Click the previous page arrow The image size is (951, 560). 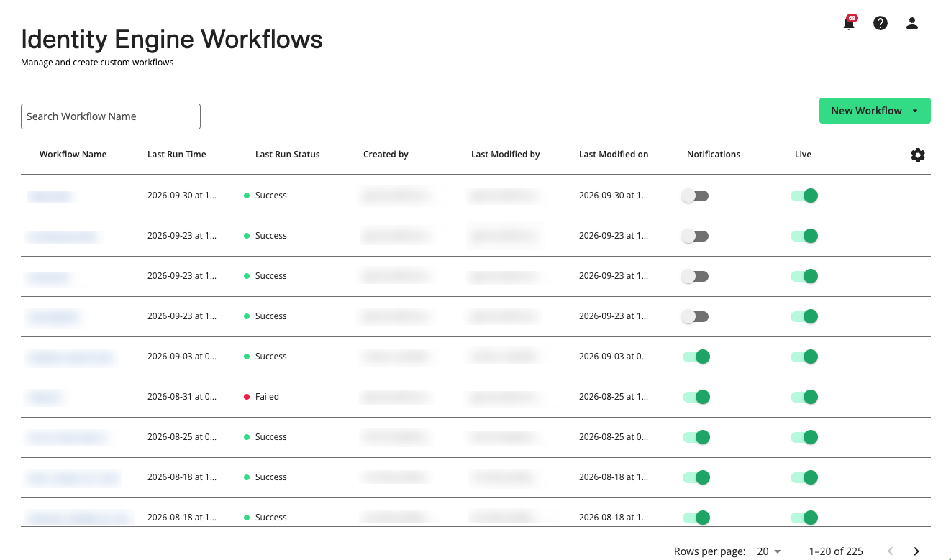tap(891, 551)
